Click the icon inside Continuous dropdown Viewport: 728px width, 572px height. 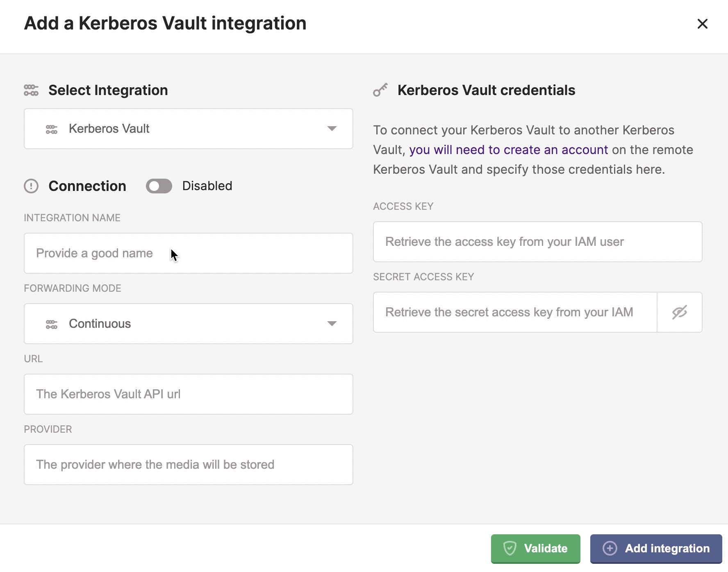[x=52, y=324]
